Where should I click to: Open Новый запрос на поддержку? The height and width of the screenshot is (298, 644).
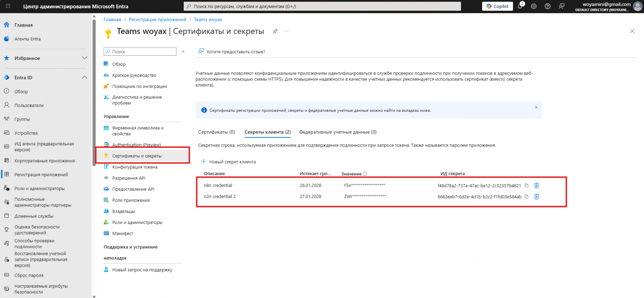click(142, 270)
